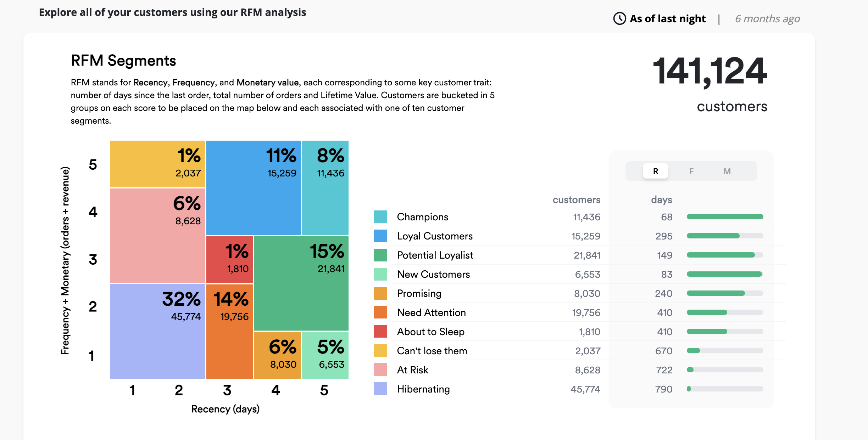The image size is (868, 440).
Task: Switch to the M metric tab
Action: click(727, 171)
